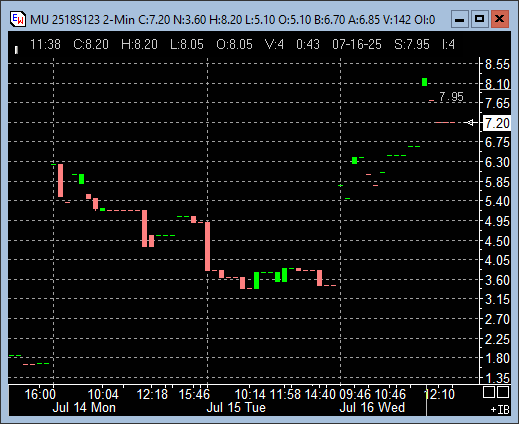Click the long red candle at 15:46
Viewport: 519px width, 424px height.
click(207, 246)
